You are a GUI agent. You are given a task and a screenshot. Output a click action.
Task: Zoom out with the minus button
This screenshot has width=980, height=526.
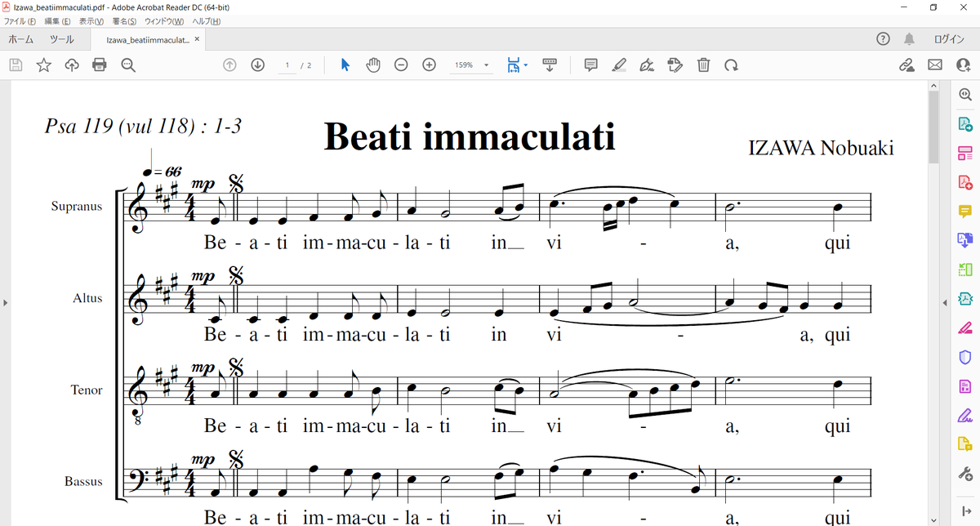point(401,65)
